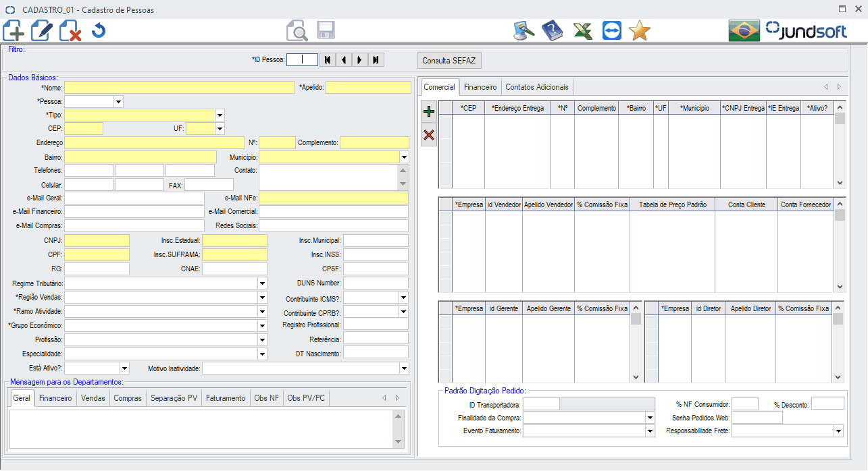Open the Regime Tributário dropdown
The height and width of the screenshot is (471, 868).
tap(262, 283)
